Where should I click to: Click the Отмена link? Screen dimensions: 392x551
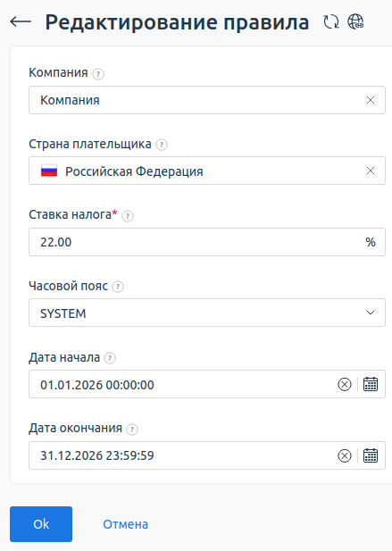[x=125, y=524]
